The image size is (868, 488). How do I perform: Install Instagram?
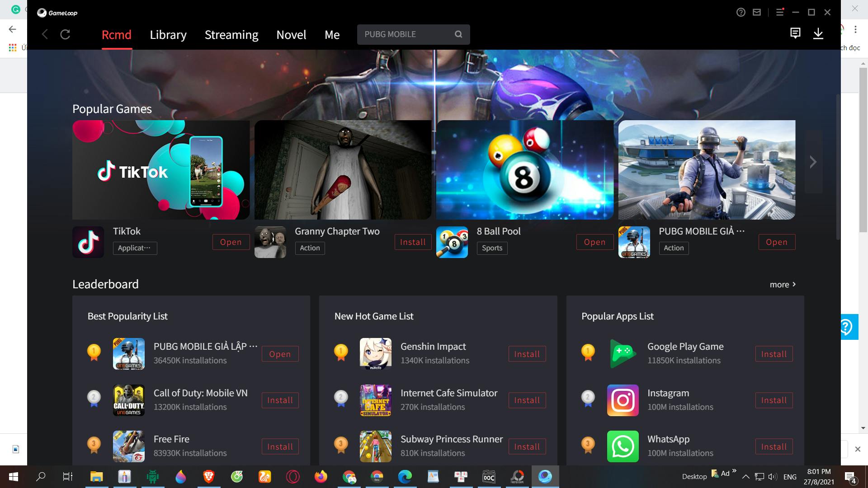point(774,400)
